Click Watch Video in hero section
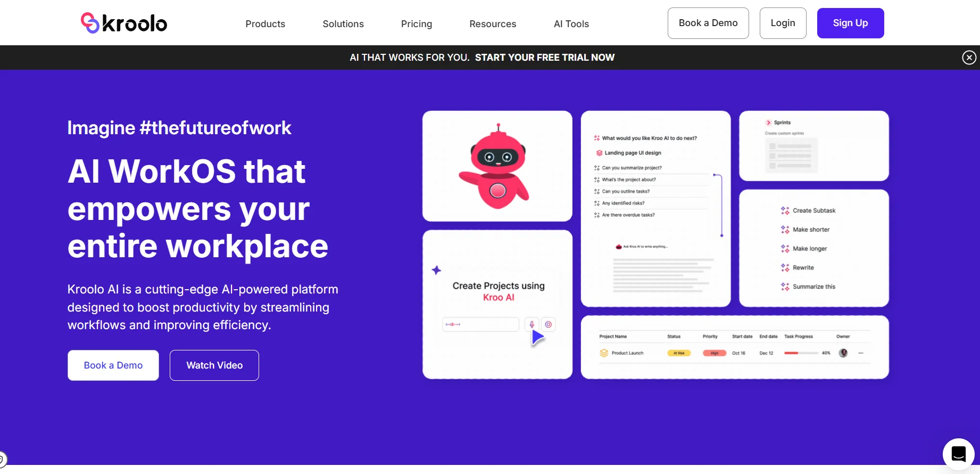Viewport: 980px width, 474px height. tap(214, 365)
